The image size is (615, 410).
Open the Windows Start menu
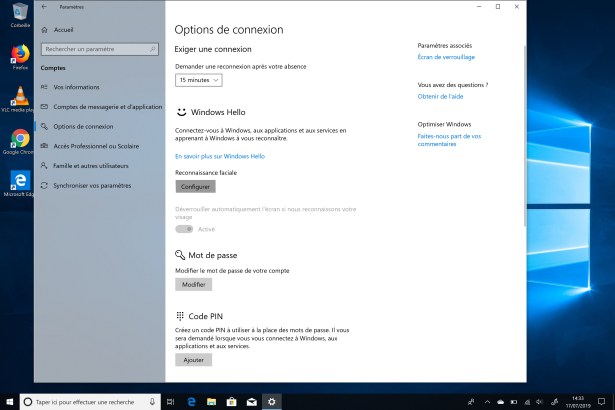tap(9, 402)
